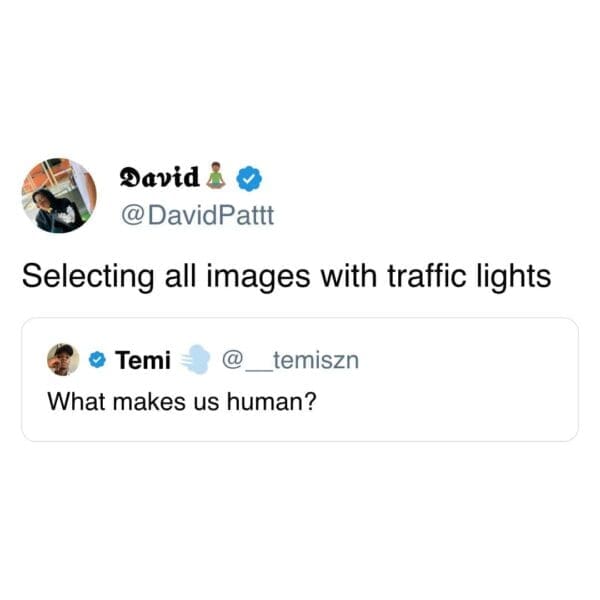Click the Temi display name
The height and width of the screenshot is (600, 600).
143,360
